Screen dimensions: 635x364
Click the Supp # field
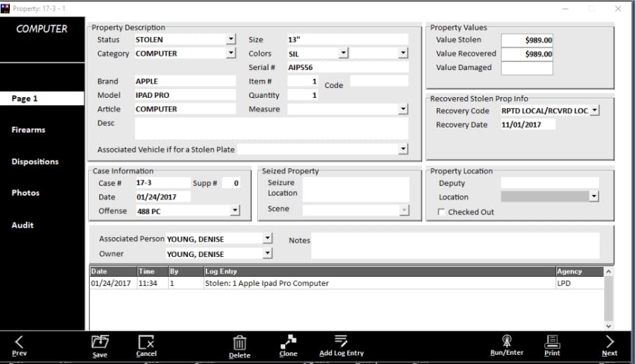pyautogui.click(x=232, y=183)
